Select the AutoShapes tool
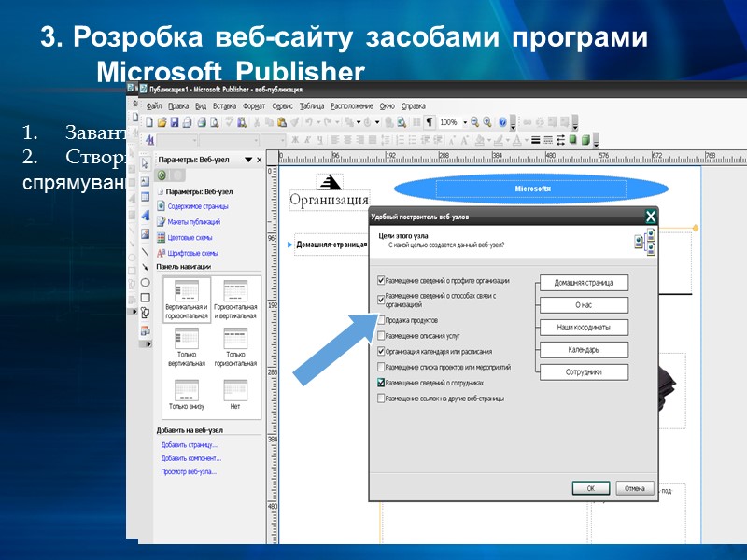This screenshot has width=747, height=560. pyautogui.click(x=145, y=313)
